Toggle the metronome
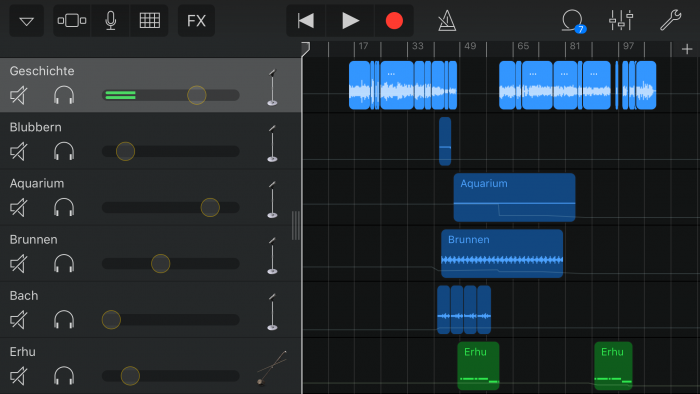 pyautogui.click(x=447, y=21)
